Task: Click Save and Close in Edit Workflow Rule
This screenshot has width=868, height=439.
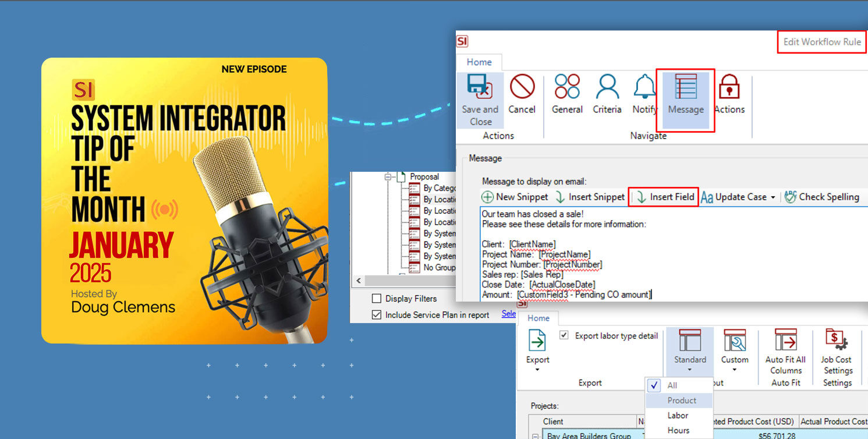Action: (x=480, y=100)
